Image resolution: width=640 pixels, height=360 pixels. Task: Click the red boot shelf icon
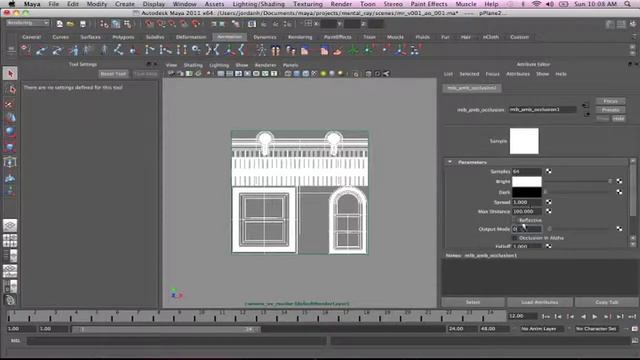click(338, 51)
